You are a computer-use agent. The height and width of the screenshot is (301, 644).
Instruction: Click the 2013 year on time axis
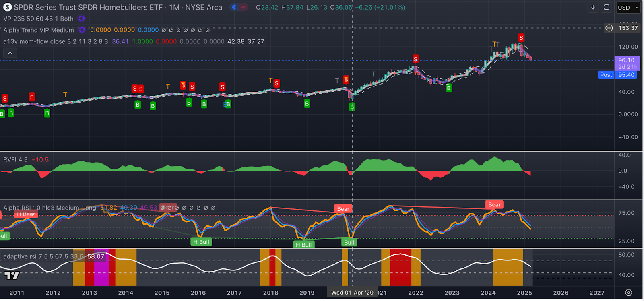[89, 293]
